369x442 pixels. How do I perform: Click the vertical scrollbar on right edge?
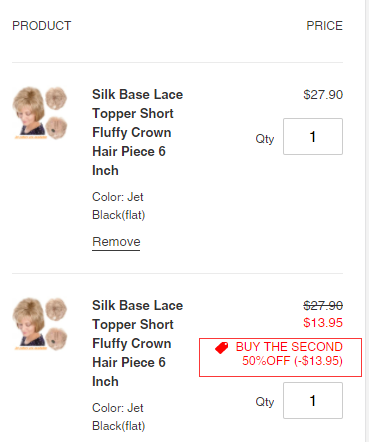pos(367,221)
